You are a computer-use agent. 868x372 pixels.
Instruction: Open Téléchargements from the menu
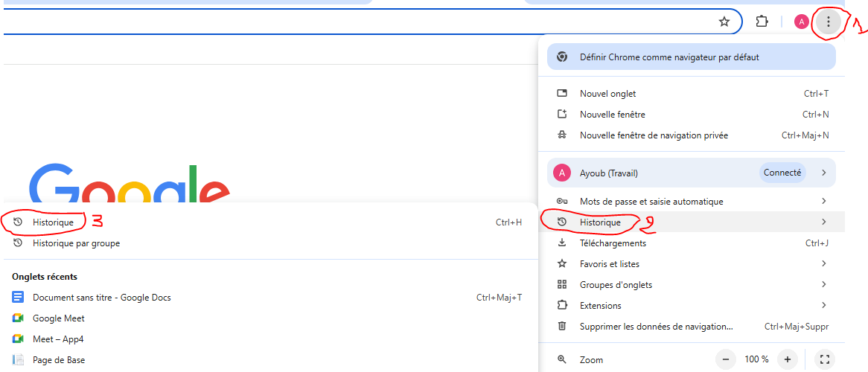tap(692, 243)
